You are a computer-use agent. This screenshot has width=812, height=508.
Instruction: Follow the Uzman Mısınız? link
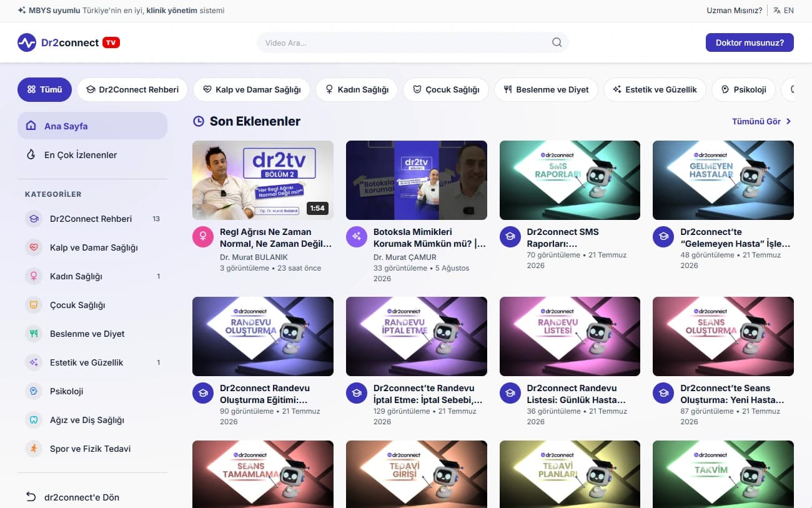pos(735,11)
